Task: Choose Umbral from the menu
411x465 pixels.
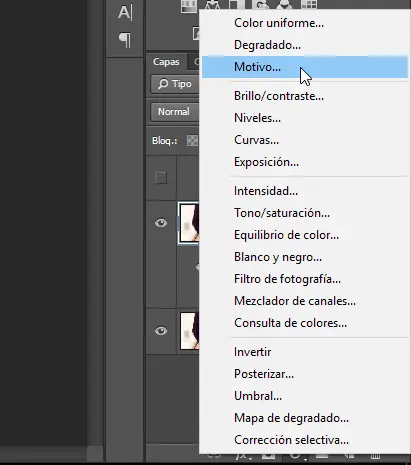Action: [305, 396]
